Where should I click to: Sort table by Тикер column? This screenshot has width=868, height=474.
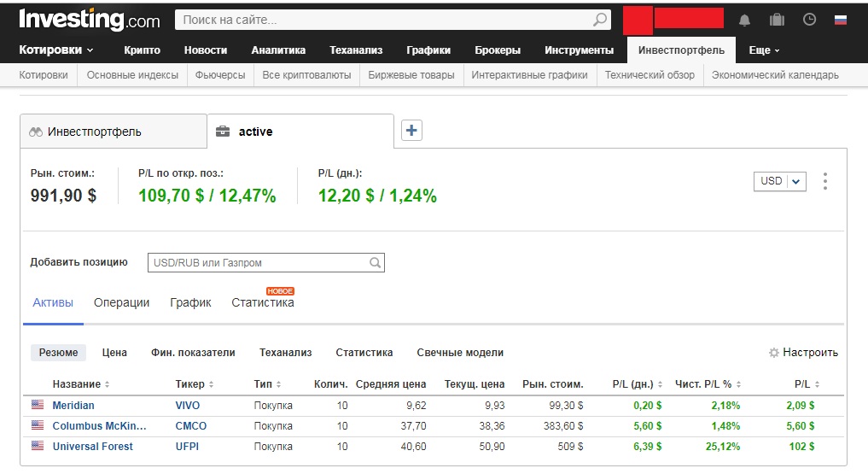194,384
